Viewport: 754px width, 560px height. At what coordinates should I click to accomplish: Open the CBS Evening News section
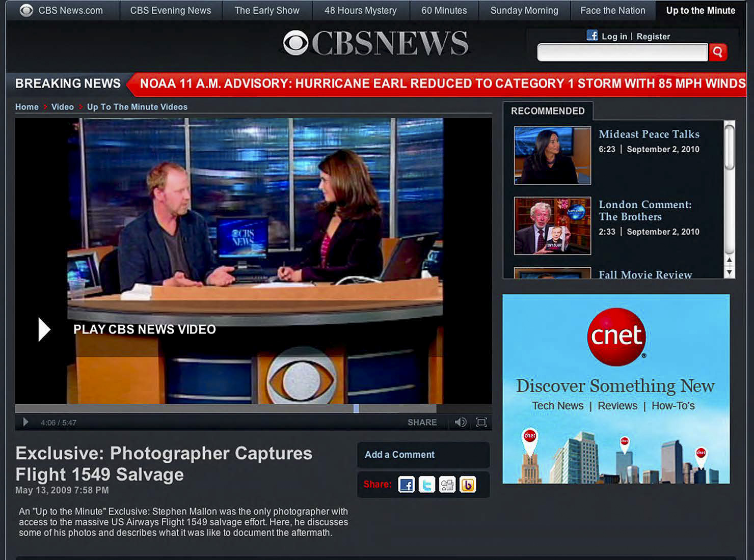171,10
